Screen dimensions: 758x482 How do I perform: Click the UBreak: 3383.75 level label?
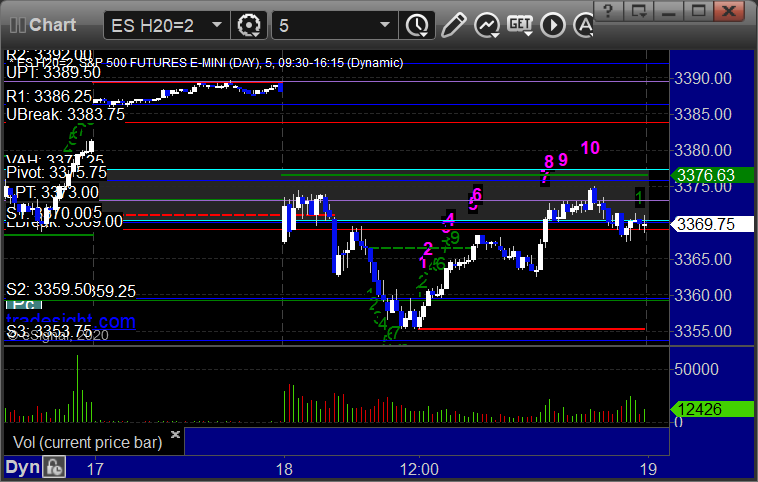65,115
